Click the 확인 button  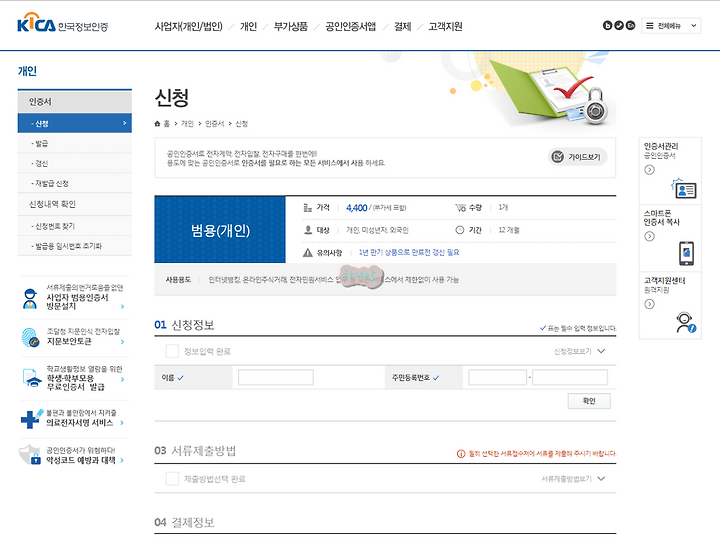(x=589, y=401)
